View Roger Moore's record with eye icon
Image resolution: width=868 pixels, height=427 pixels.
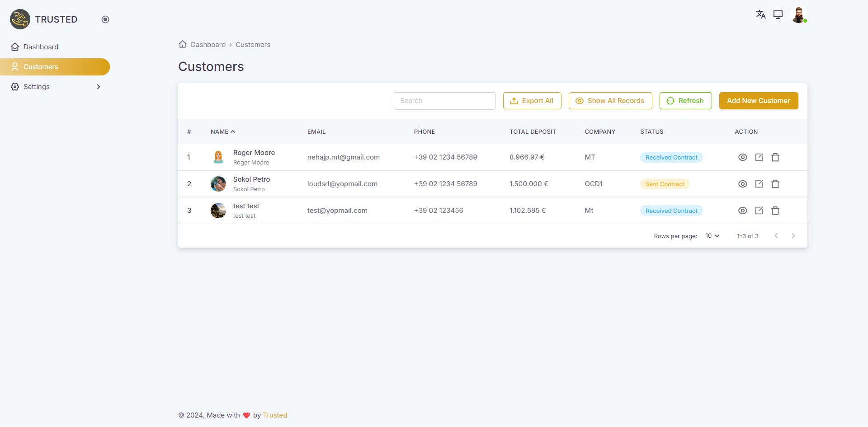[743, 157]
